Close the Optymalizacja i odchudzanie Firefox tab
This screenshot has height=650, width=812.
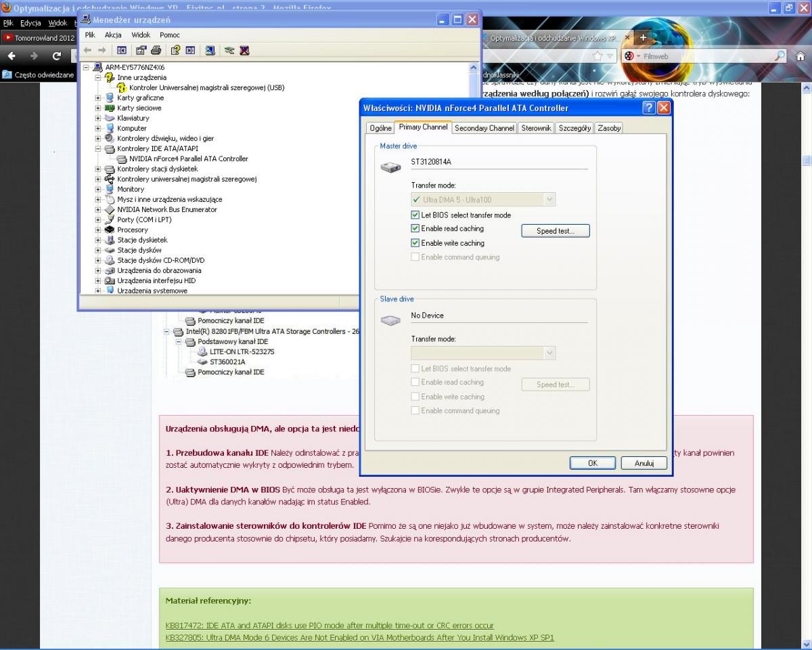[627, 39]
